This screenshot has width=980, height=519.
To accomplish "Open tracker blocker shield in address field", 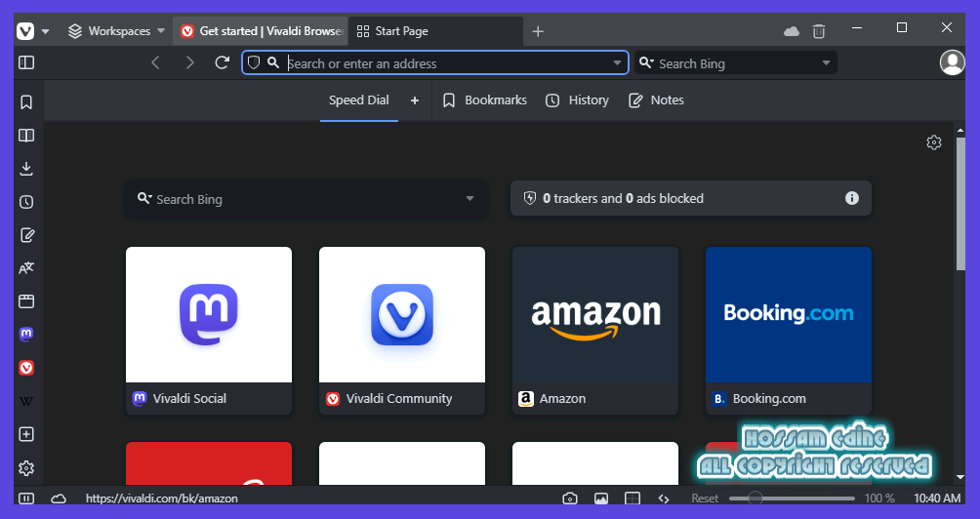I will click(x=253, y=63).
